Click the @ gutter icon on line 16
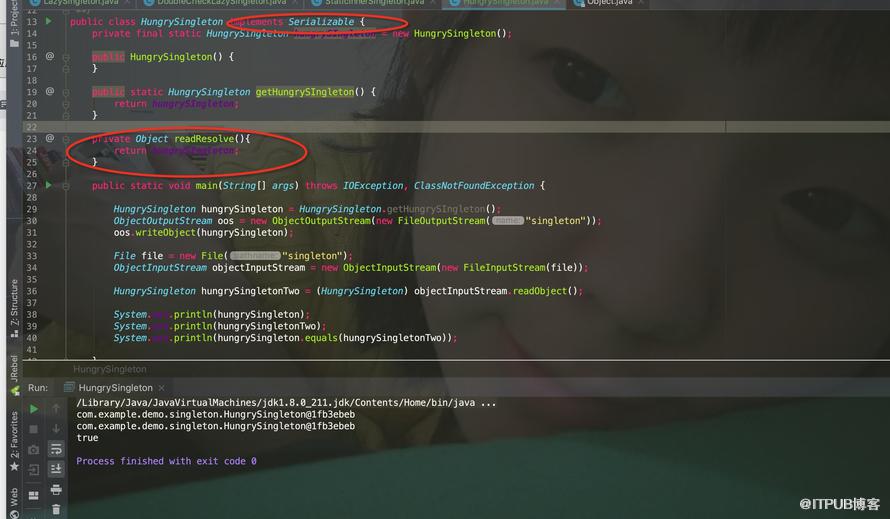The height and width of the screenshot is (519, 890). click(x=50, y=56)
